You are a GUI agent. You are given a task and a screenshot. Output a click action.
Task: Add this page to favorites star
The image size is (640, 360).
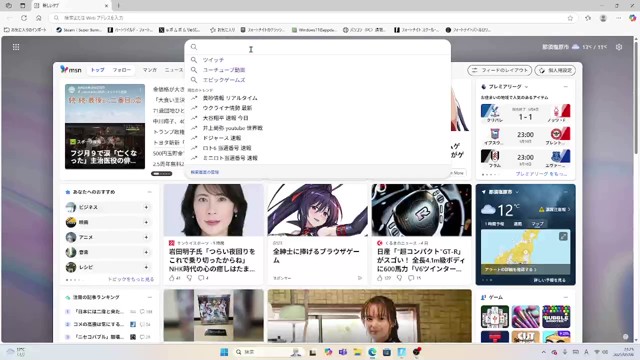(570, 18)
